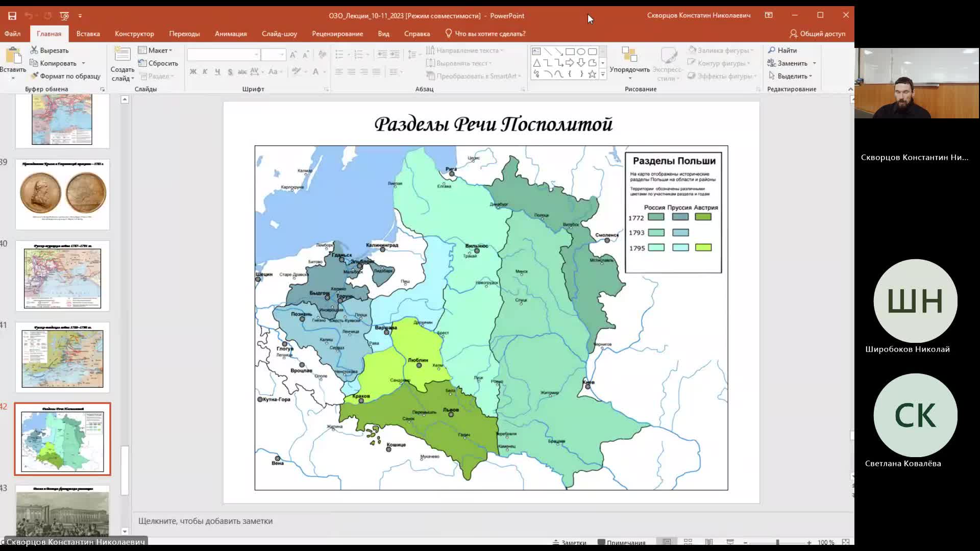
Task: Open the Заменить dropdown arrow
Action: point(814,63)
